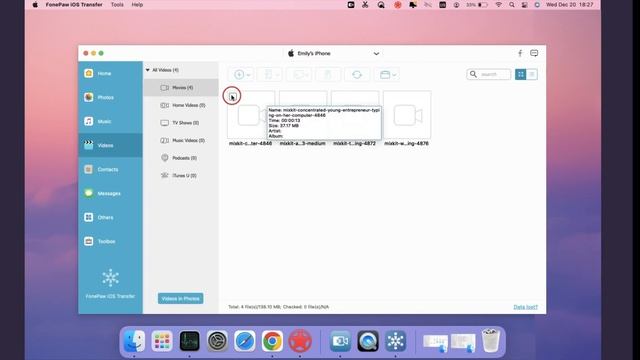Click the Total 4 file(s) status text

(278, 307)
